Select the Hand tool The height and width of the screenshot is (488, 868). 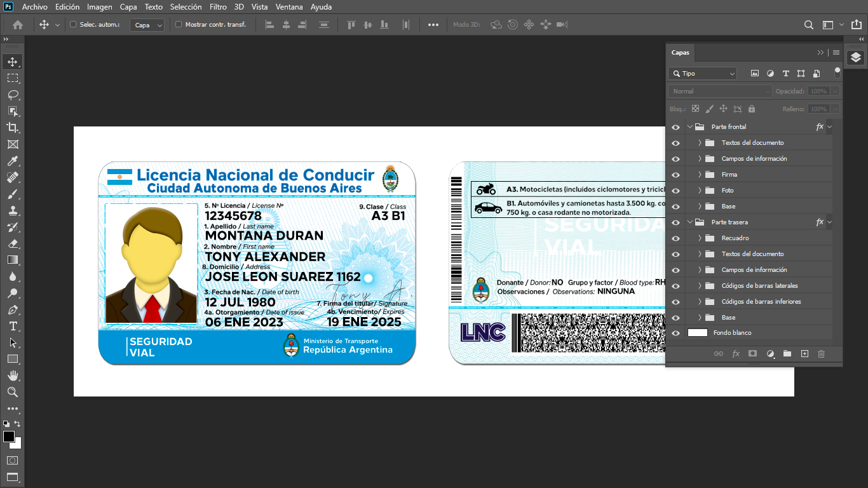[13, 376]
